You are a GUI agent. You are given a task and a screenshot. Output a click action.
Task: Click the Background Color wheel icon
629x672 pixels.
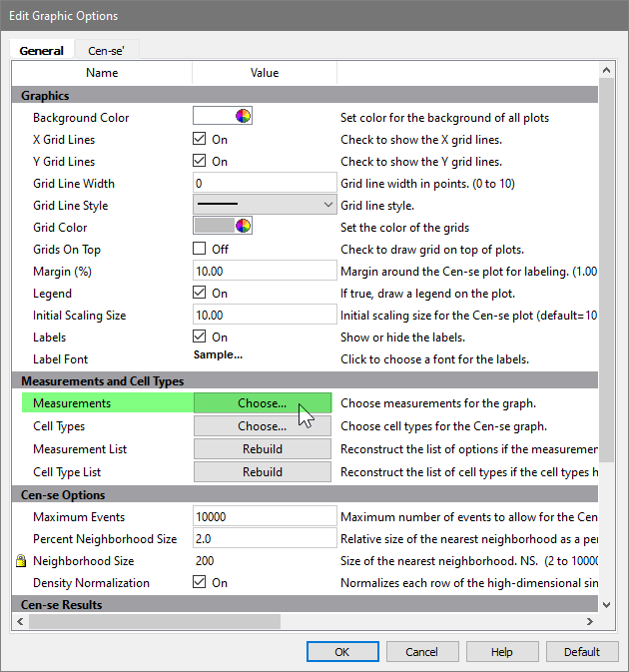(x=243, y=117)
